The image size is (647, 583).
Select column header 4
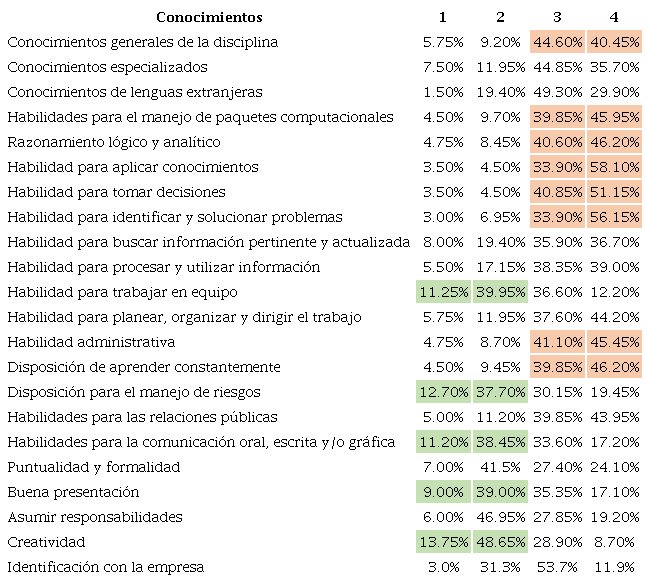click(614, 17)
